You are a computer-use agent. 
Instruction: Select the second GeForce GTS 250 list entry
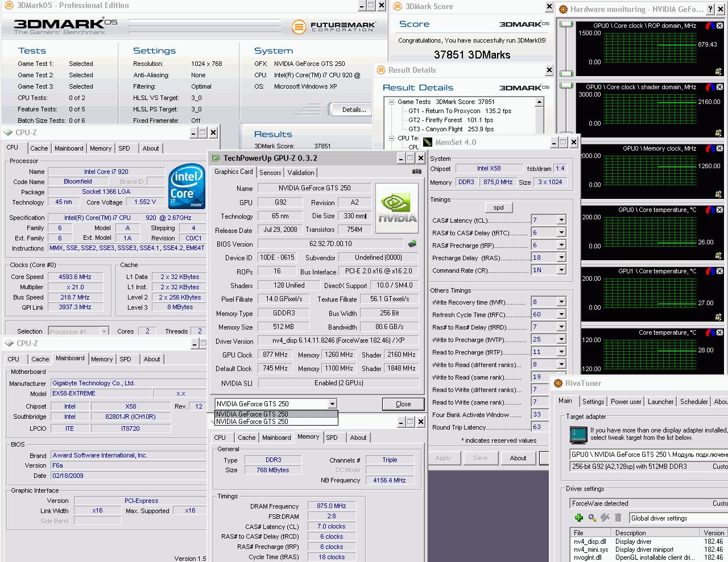point(276,422)
